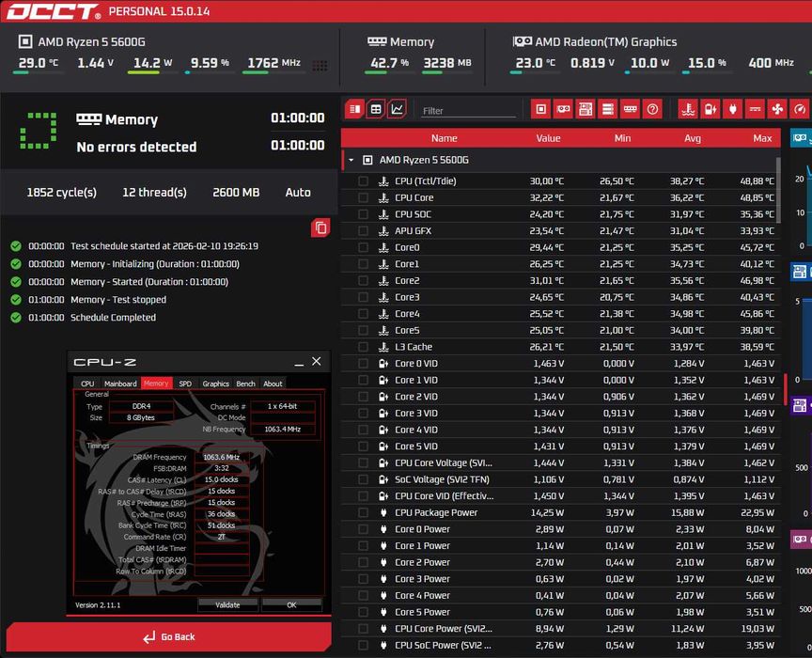Check the Core0 temperature row checkbox
Image resolution: width=812 pixels, height=658 pixels.
363,247
